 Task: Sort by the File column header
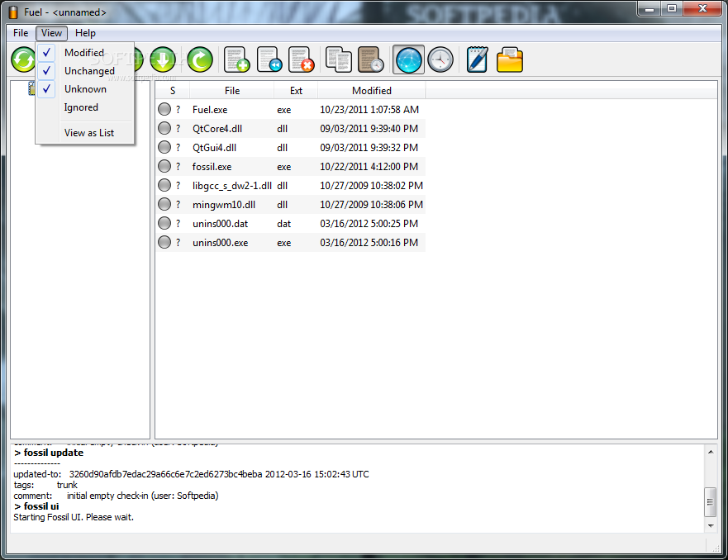coord(232,91)
